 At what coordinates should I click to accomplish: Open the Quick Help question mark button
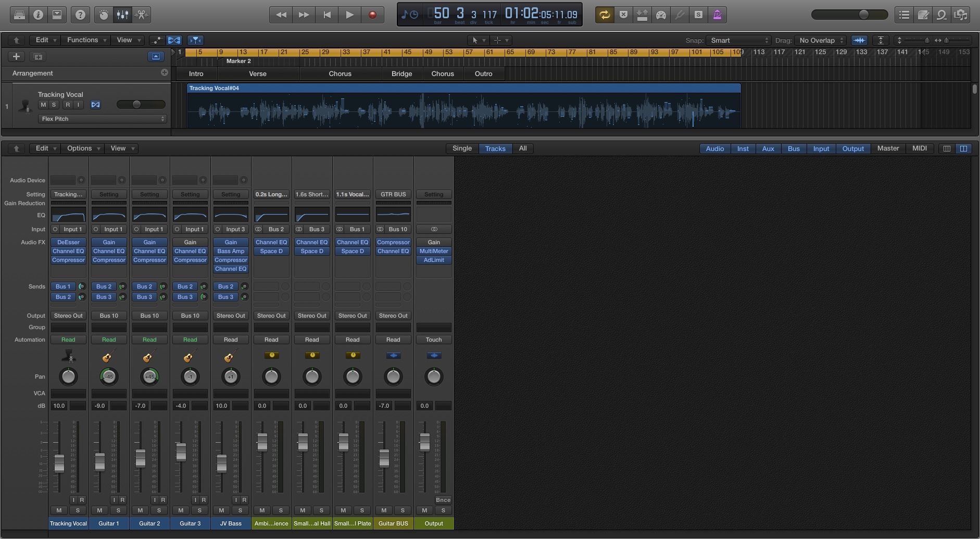pos(80,15)
